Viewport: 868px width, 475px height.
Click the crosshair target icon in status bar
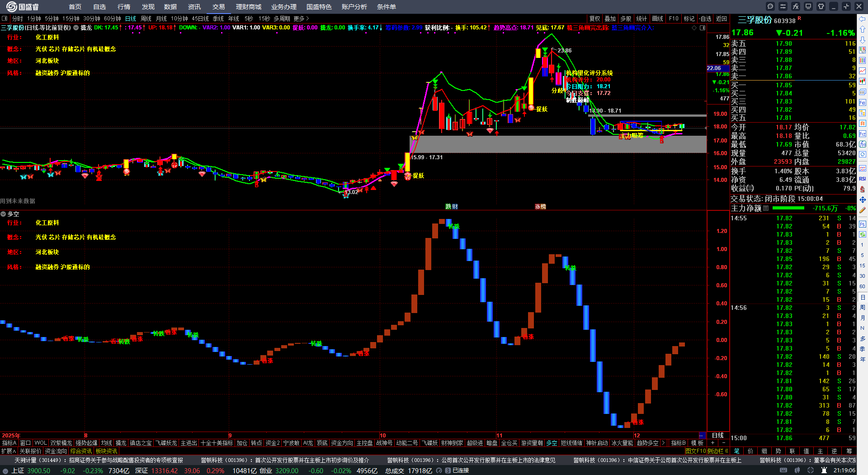coord(811,470)
